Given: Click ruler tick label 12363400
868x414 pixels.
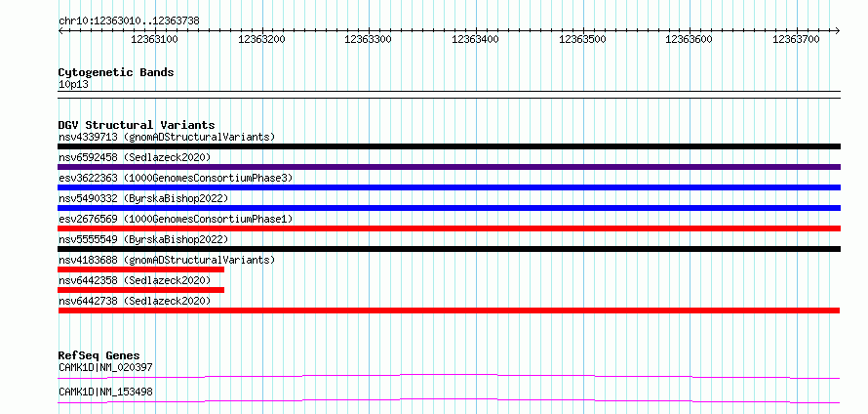Looking at the screenshot, I should pos(476,39).
